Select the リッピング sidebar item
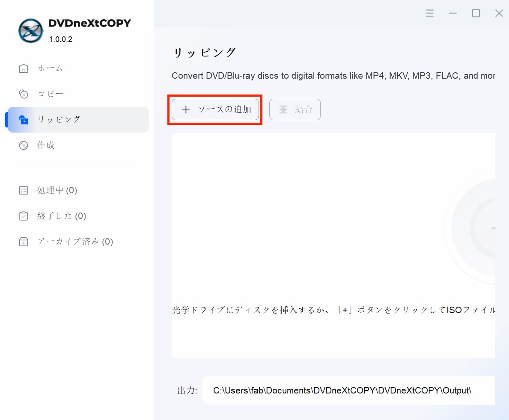The image size is (509, 420). click(78, 120)
